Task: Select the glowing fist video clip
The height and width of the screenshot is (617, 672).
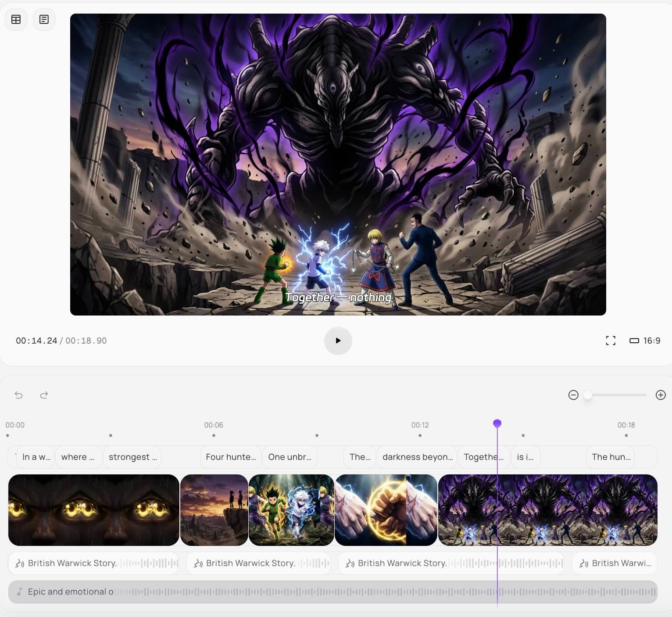Action: click(x=386, y=510)
